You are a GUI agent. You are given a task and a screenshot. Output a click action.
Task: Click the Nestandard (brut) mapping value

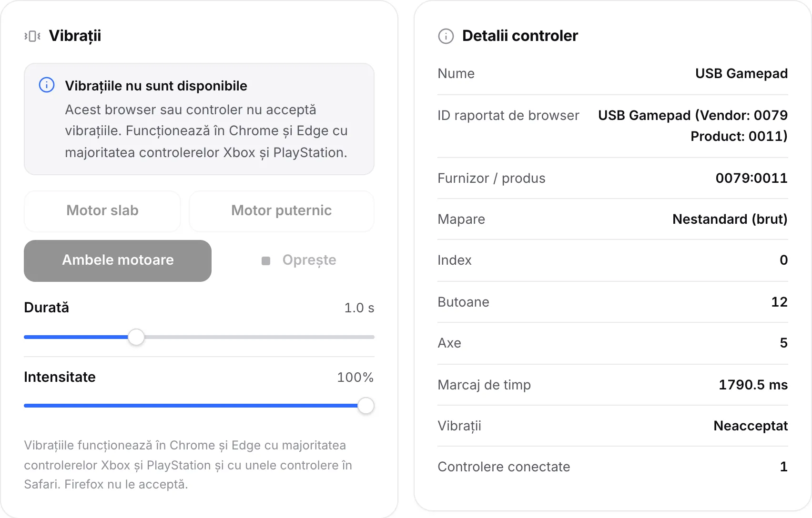point(730,219)
